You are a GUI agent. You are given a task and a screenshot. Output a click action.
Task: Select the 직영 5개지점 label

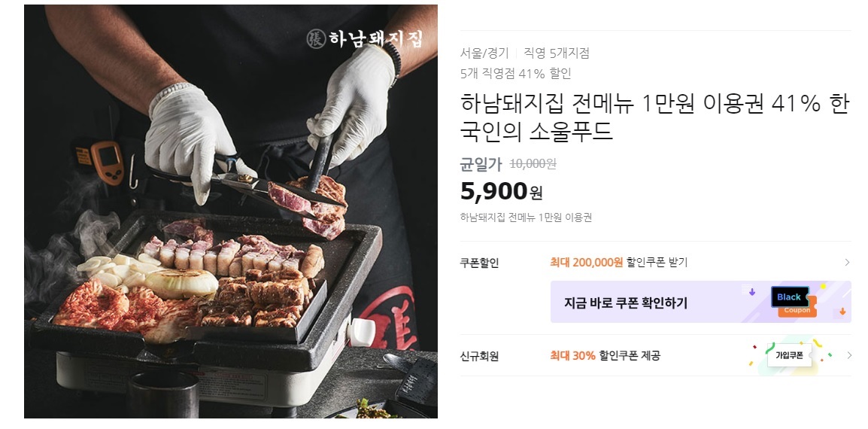pyautogui.click(x=557, y=53)
